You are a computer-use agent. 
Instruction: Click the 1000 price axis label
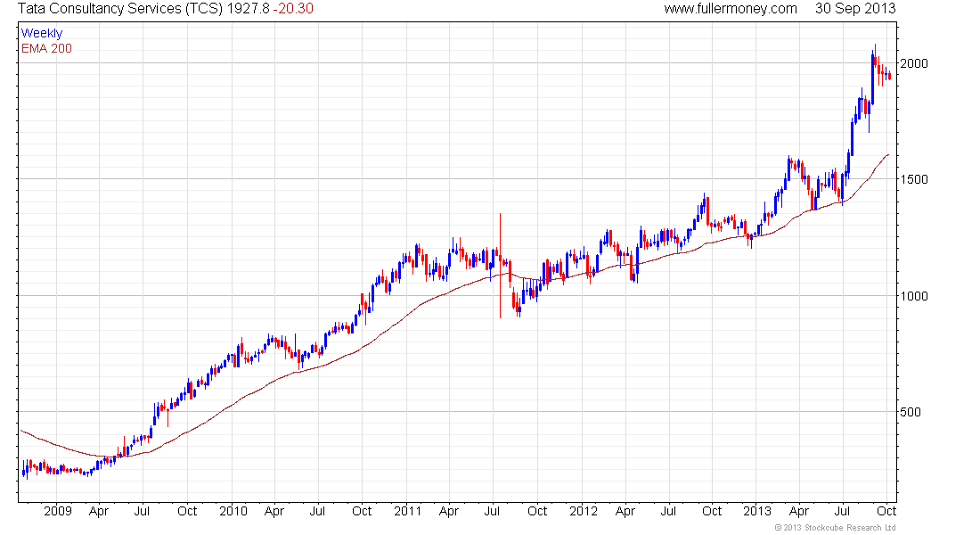pos(914,296)
